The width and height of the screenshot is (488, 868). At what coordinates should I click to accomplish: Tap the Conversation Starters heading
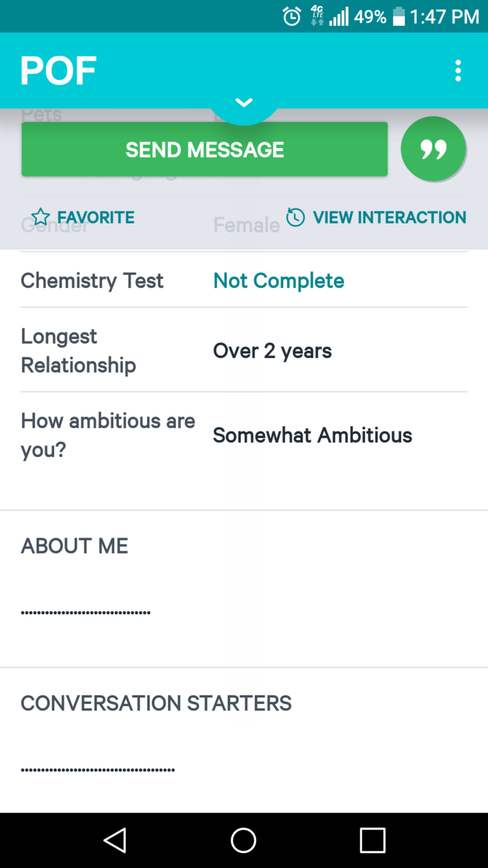(x=156, y=703)
